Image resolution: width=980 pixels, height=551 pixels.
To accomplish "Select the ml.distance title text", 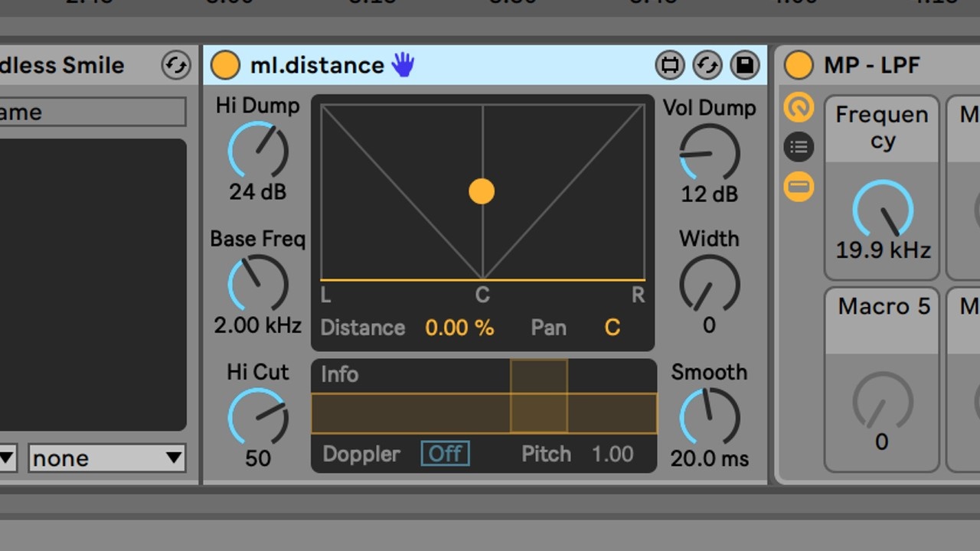I will (317, 65).
